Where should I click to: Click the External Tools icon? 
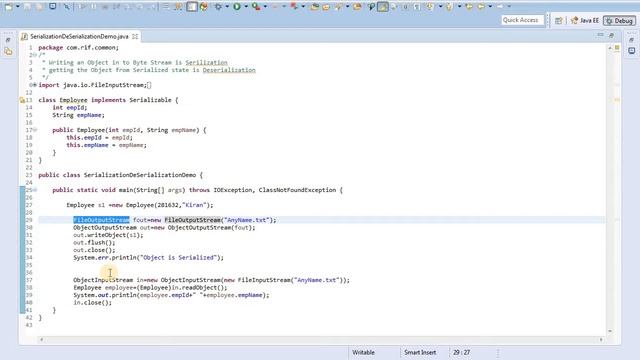pos(294,7)
